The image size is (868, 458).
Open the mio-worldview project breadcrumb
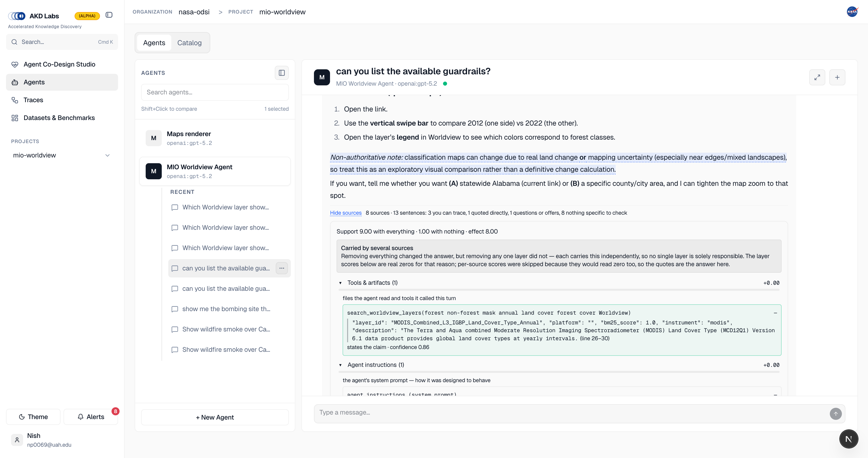282,12
